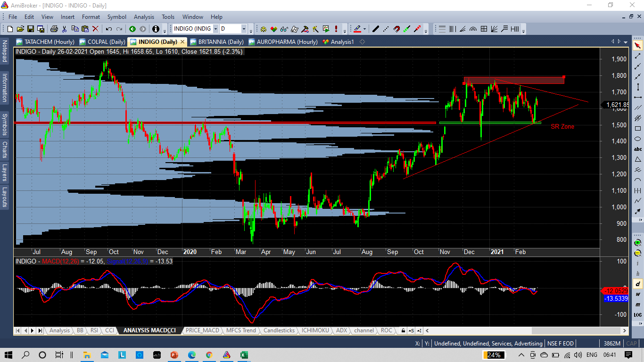Toggle the red magnet snap icon
The width and height of the screenshot is (644, 362).
pos(396,29)
